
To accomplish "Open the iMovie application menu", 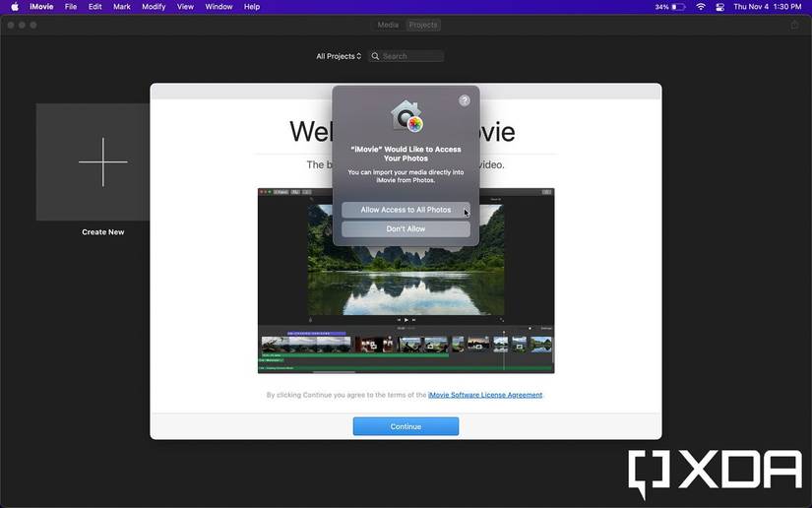I will tap(41, 7).
